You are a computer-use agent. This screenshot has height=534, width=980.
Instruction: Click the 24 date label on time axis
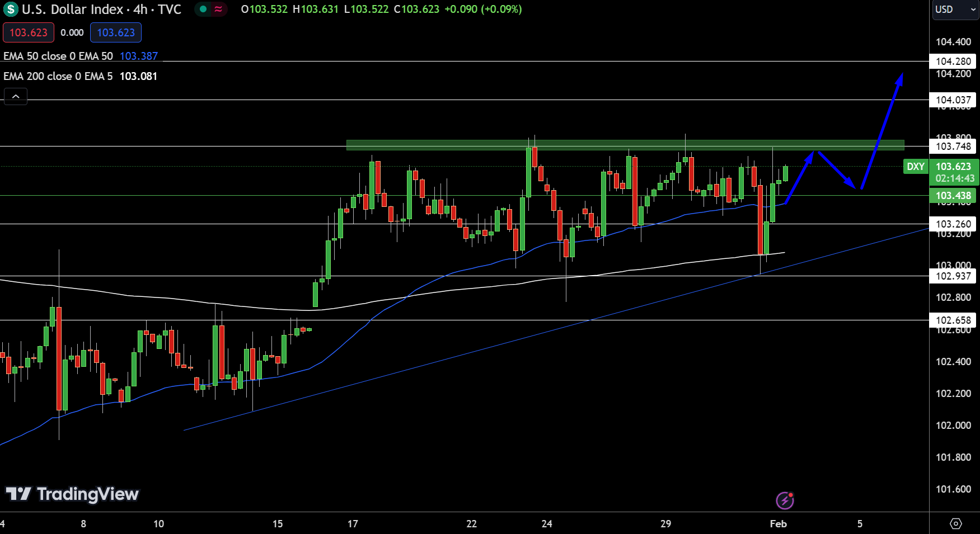547,524
